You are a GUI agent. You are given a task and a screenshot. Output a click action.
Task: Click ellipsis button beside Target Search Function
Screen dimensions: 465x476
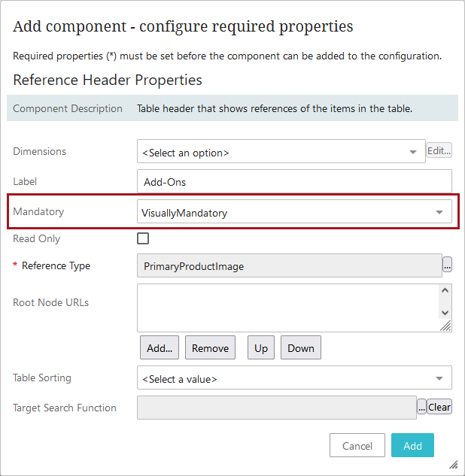(421, 407)
